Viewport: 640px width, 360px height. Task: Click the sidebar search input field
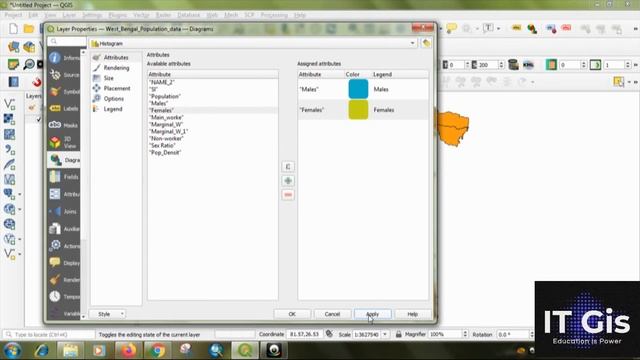point(67,42)
